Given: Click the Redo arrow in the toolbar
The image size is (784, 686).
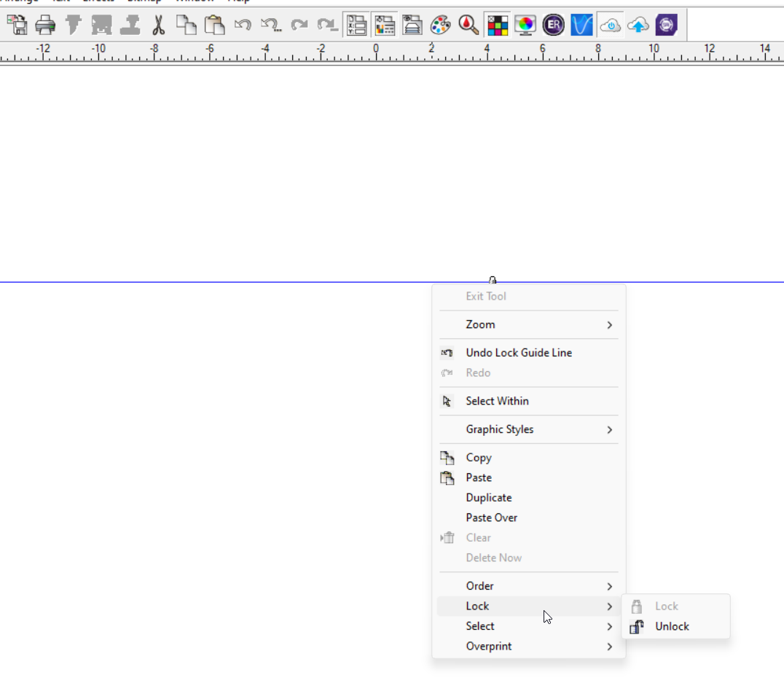Looking at the screenshot, I should [x=299, y=25].
